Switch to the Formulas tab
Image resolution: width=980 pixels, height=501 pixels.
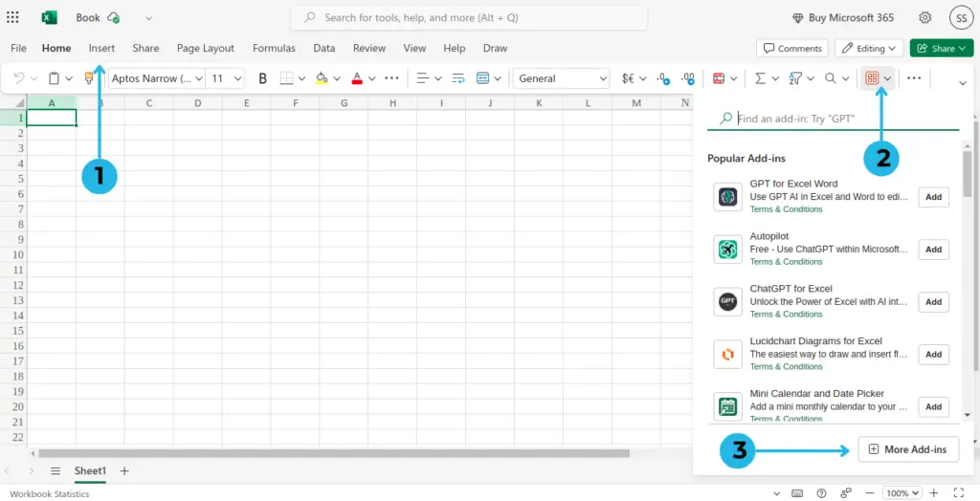pos(274,48)
